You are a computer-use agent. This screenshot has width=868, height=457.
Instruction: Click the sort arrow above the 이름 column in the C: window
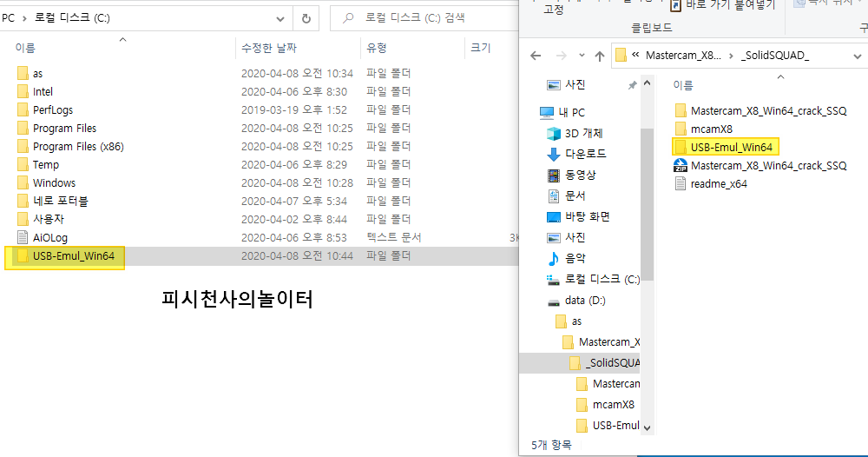[x=123, y=39]
